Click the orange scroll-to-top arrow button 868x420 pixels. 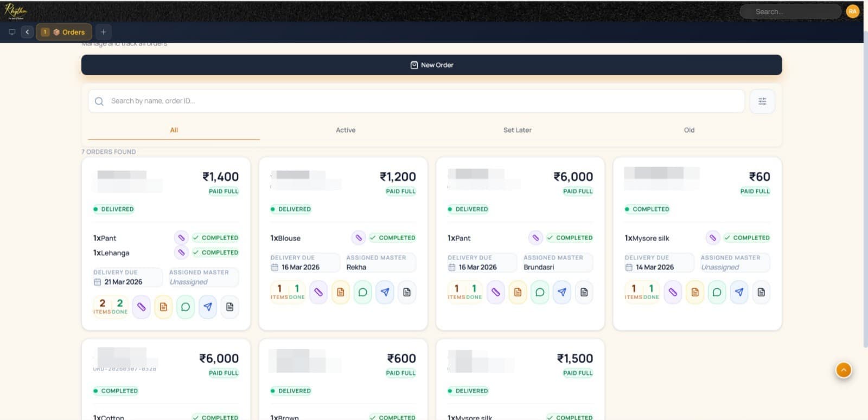point(844,370)
